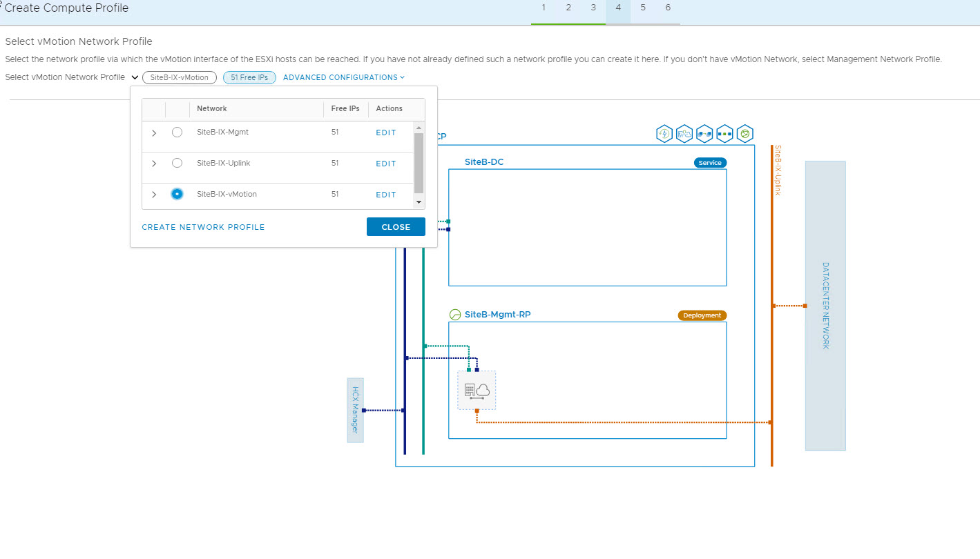980x559 pixels.
Task: Click the HCX Manager block in diagram
Action: tap(355, 410)
